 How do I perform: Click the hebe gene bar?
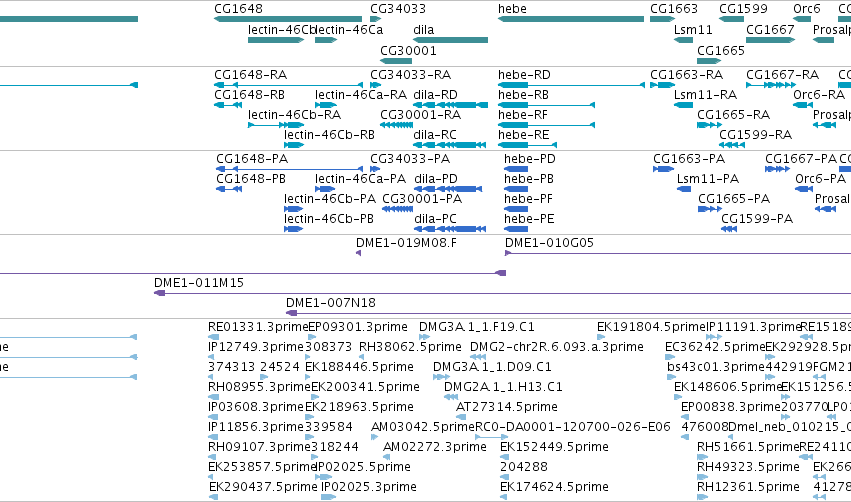pyautogui.click(x=571, y=19)
